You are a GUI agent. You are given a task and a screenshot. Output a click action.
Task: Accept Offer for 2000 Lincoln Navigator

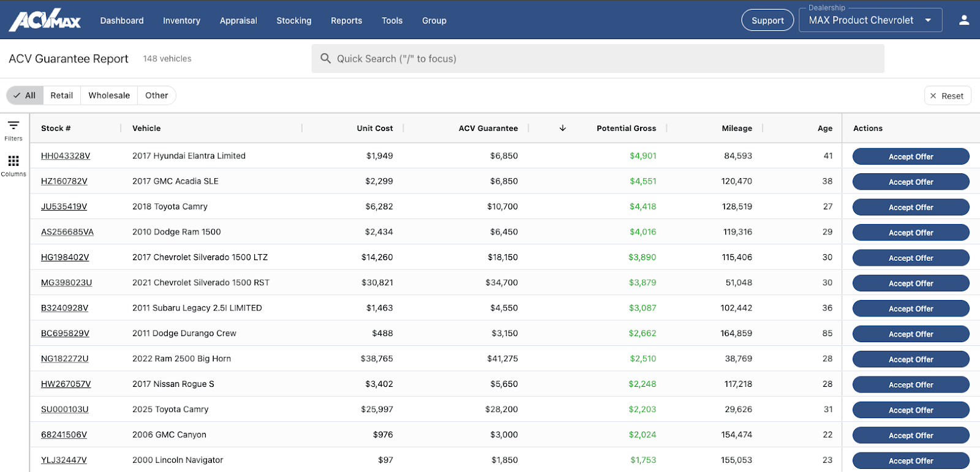coord(911,461)
